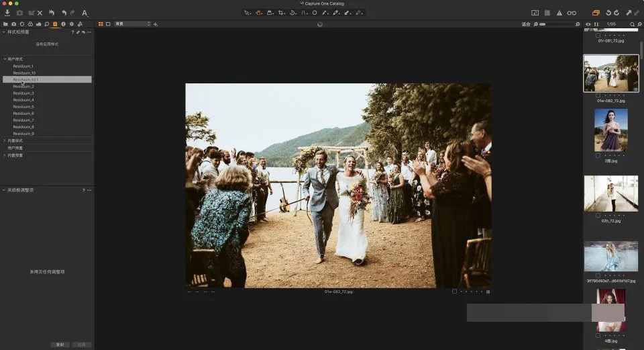The width and height of the screenshot is (644, 350).
Task: Toggle checkbox under 01v-082_72.jpg thumbnail
Action: tap(598, 95)
